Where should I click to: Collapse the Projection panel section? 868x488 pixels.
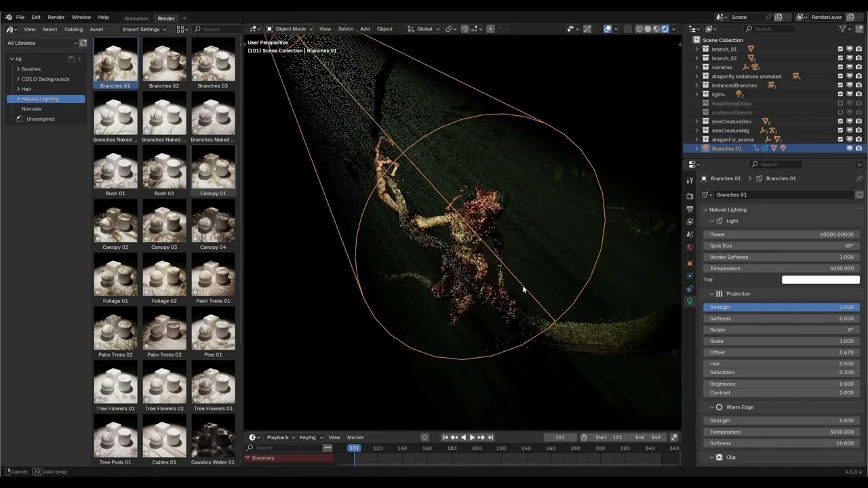pyautogui.click(x=711, y=293)
